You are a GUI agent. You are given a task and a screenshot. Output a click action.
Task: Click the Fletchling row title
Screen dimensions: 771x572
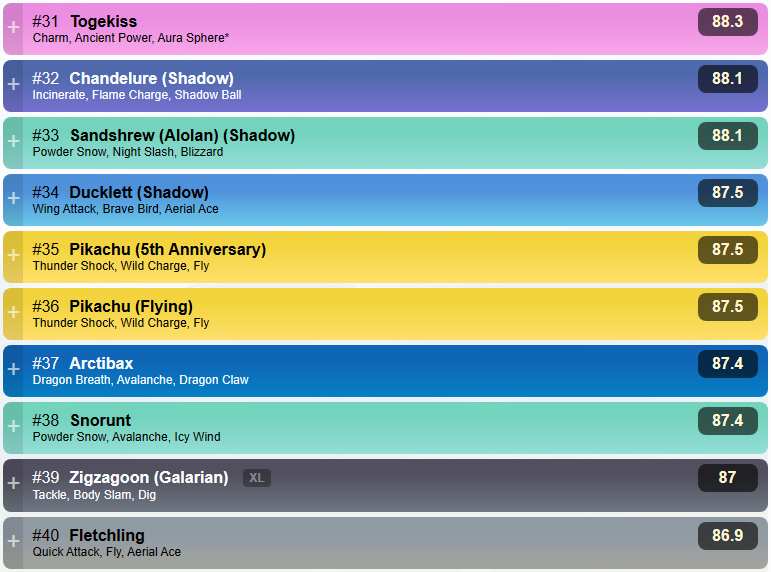107,535
